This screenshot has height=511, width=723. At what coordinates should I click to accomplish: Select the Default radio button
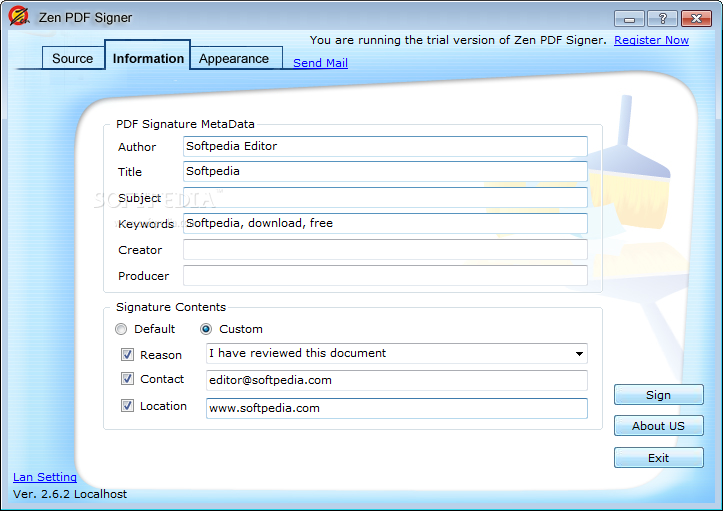(121, 329)
